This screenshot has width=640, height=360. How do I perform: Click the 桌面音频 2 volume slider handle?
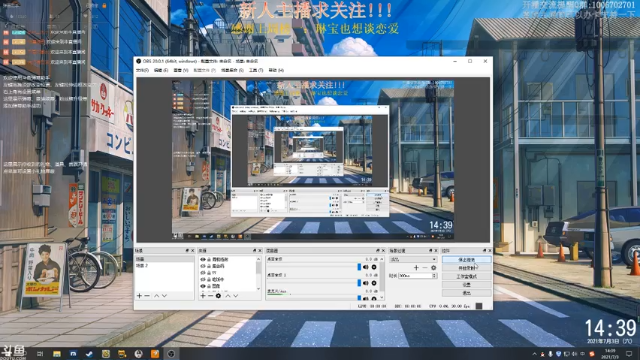click(359, 283)
